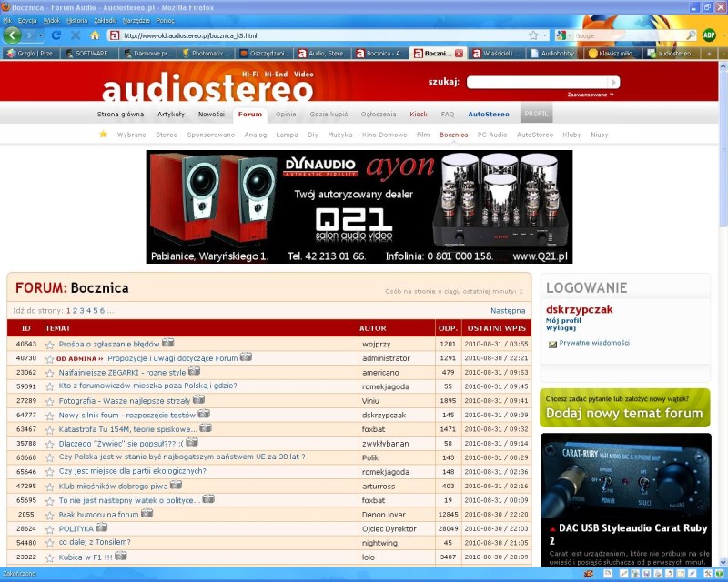The image size is (728, 582).
Task: Open the Plik menu
Action: tap(7, 20)
